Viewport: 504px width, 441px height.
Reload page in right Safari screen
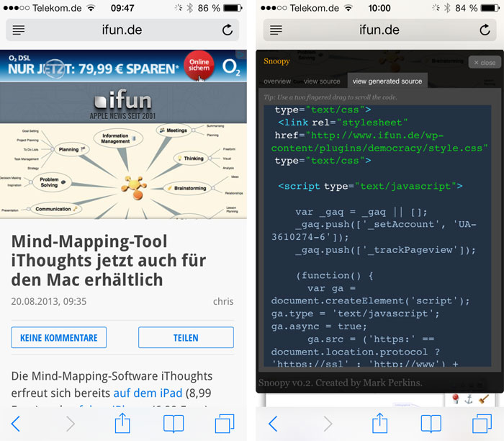point(485,30)
